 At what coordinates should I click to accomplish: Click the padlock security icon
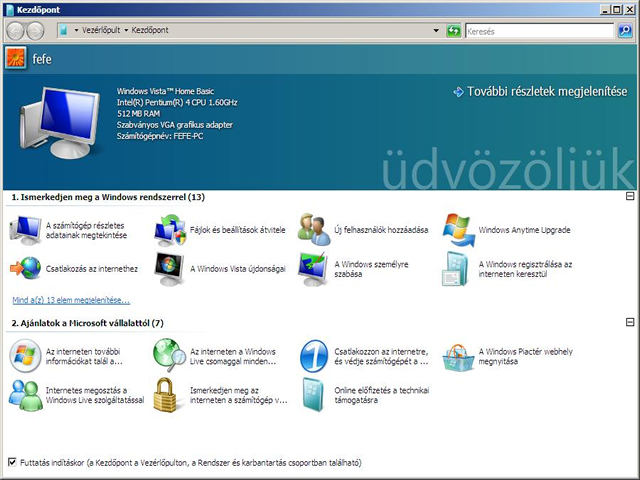(165, 395)
